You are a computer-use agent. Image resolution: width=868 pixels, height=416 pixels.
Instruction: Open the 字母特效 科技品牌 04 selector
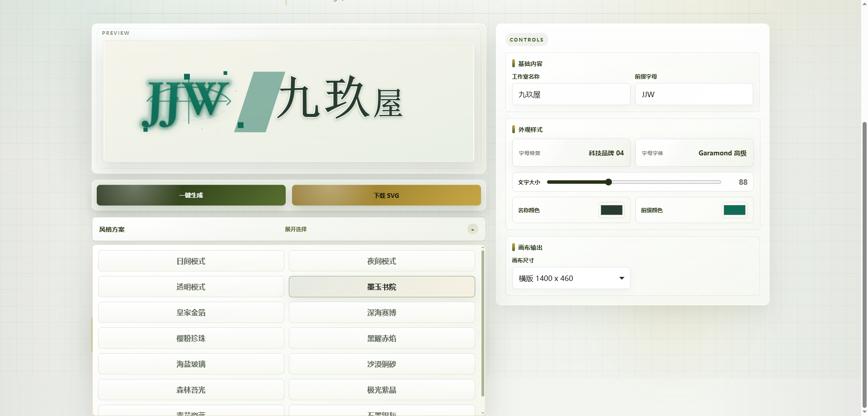[x=571, y=153]
